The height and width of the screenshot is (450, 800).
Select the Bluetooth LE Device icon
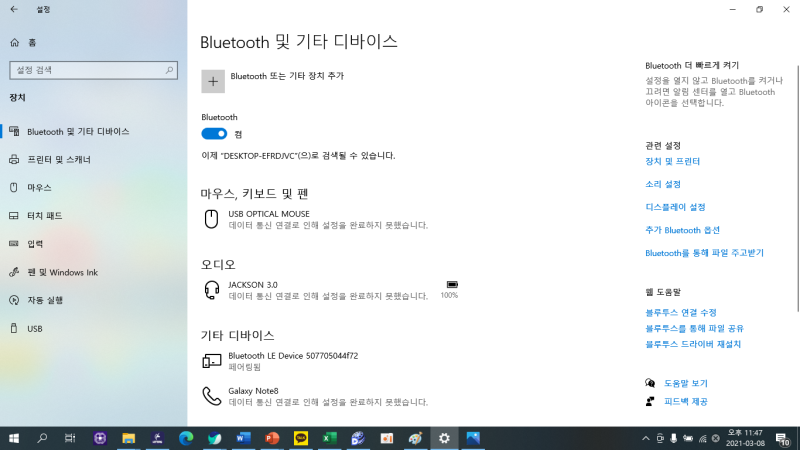tap(211, 361)
